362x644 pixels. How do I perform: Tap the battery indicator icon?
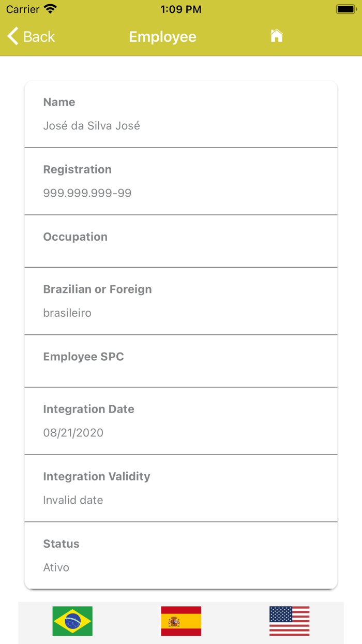click(345, 9)
